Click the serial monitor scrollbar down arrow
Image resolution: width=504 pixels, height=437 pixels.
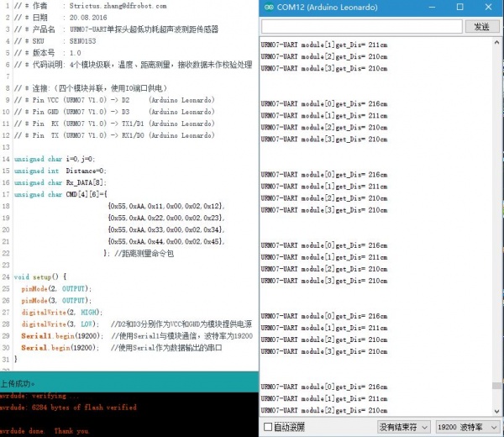(x=496, y=411)
